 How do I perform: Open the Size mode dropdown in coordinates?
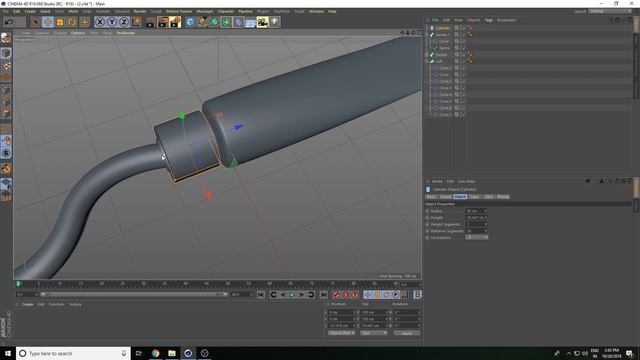click(x=373, y=333)
